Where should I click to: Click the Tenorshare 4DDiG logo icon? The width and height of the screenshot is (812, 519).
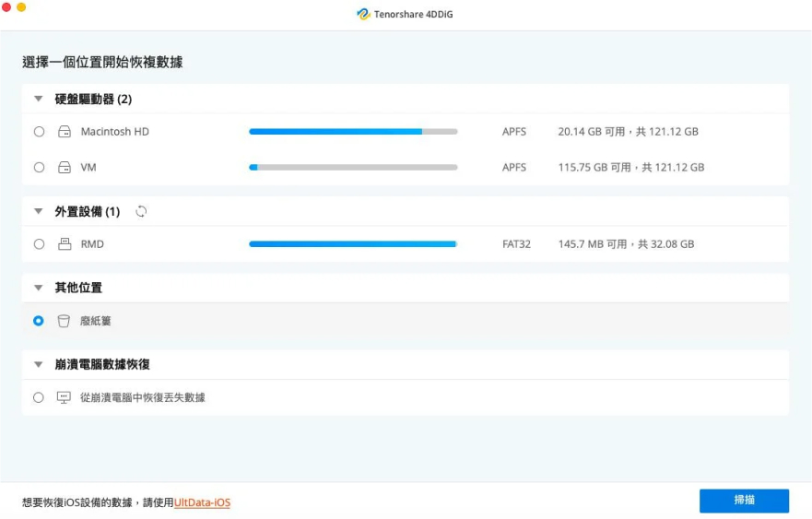point(363,14)
